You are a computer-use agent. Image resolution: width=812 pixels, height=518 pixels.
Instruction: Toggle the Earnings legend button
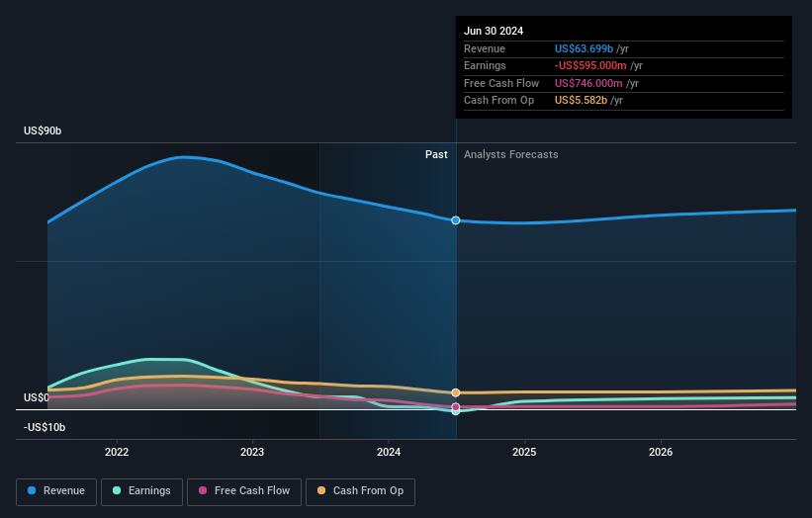coord(141,491)
